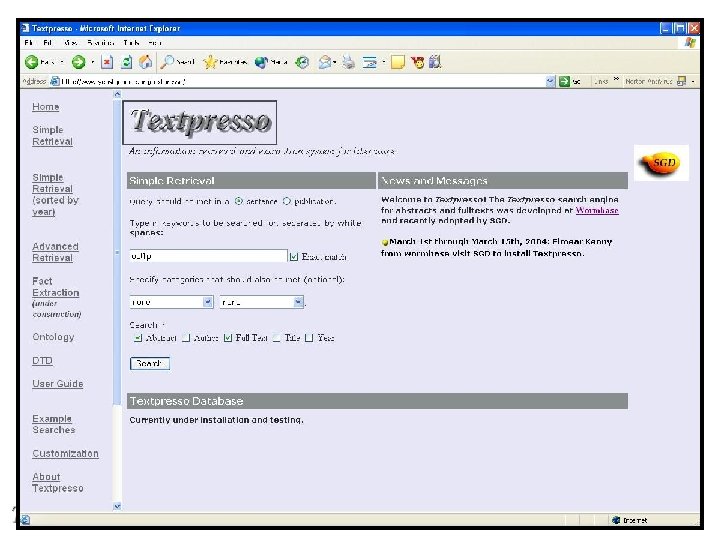Click the Norton Antivirus toolbar icon
The height and width of the screenshot is (540, 720).
(681, 81)
